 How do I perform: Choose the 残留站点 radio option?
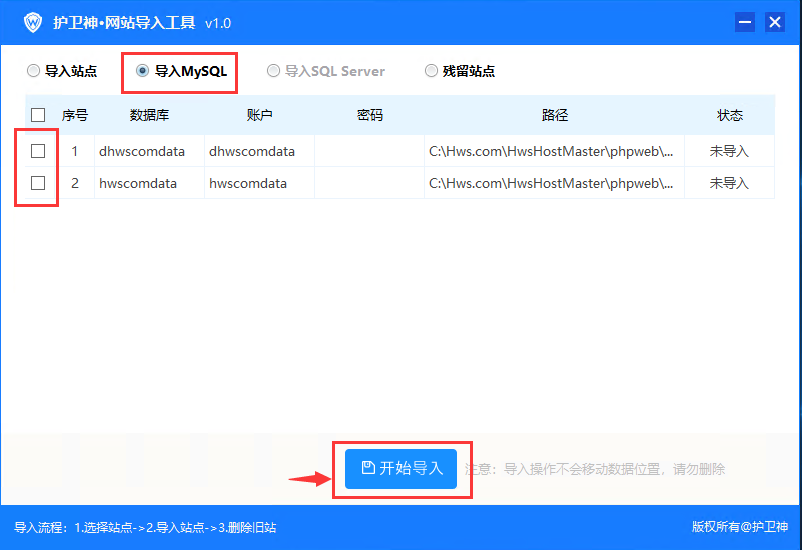432,71
